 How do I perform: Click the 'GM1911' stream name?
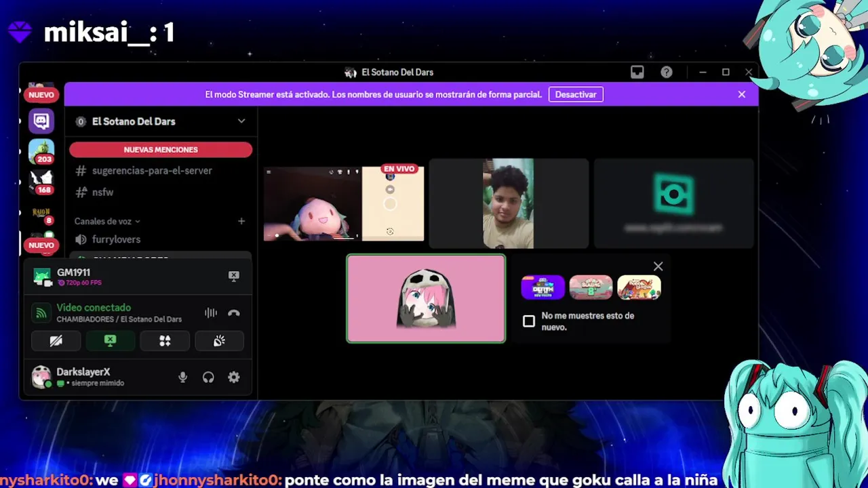73,272
